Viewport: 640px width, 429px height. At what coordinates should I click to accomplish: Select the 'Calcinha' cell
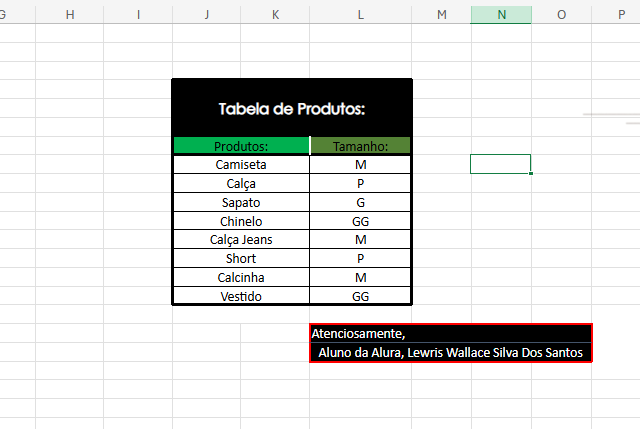point(241,277)
